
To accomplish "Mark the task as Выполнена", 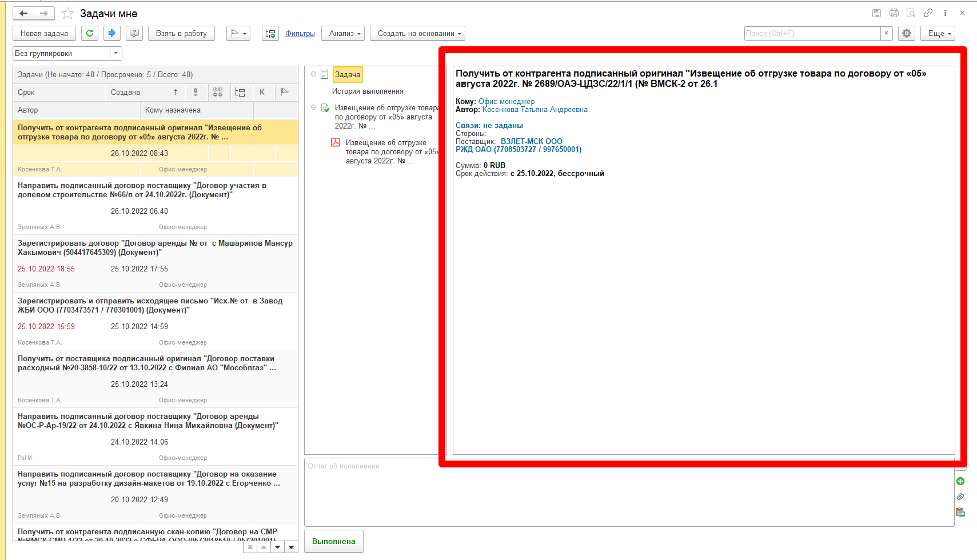I will click(x=334, y=541).
